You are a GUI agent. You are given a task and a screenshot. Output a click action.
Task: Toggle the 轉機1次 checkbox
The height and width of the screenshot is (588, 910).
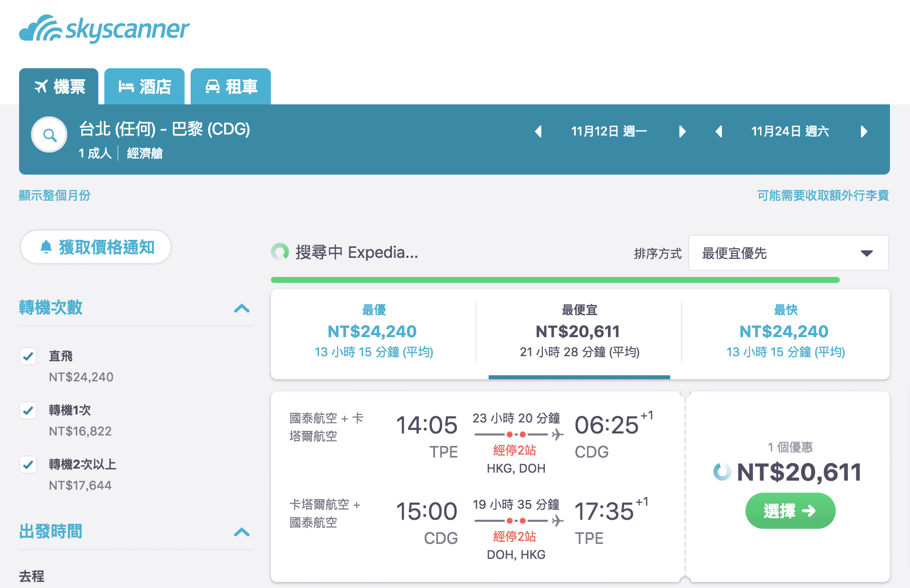point(28,410)
